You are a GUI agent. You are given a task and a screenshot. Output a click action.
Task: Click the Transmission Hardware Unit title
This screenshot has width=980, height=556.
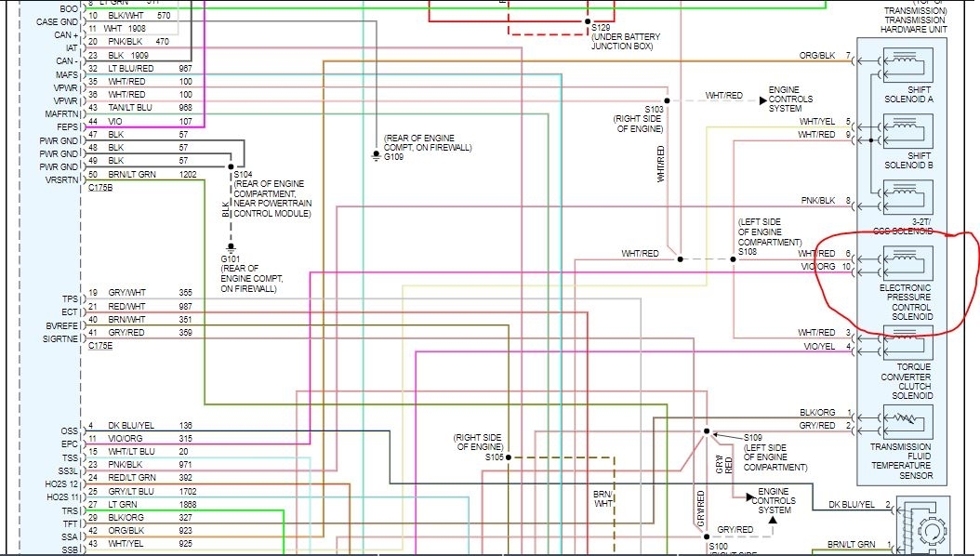[914, 24]
